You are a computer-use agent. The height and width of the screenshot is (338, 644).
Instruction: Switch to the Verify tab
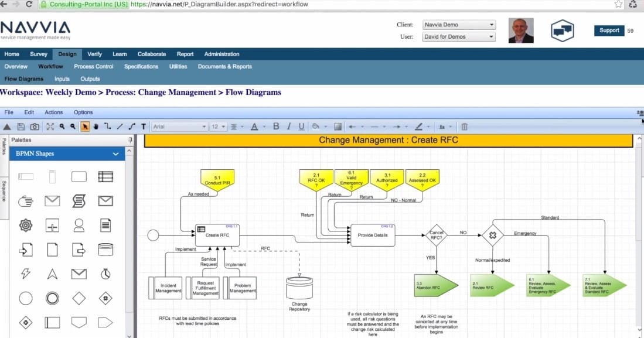coord(94,54)
